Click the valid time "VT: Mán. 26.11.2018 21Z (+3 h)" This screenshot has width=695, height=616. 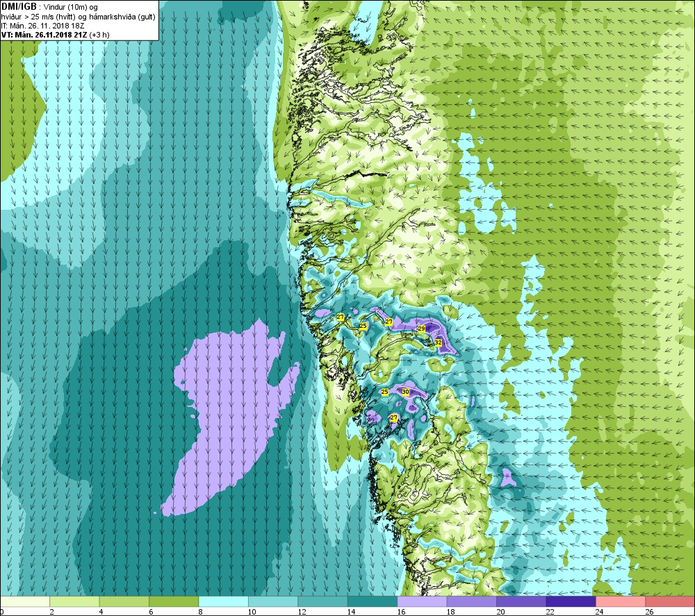click(55, 35)
